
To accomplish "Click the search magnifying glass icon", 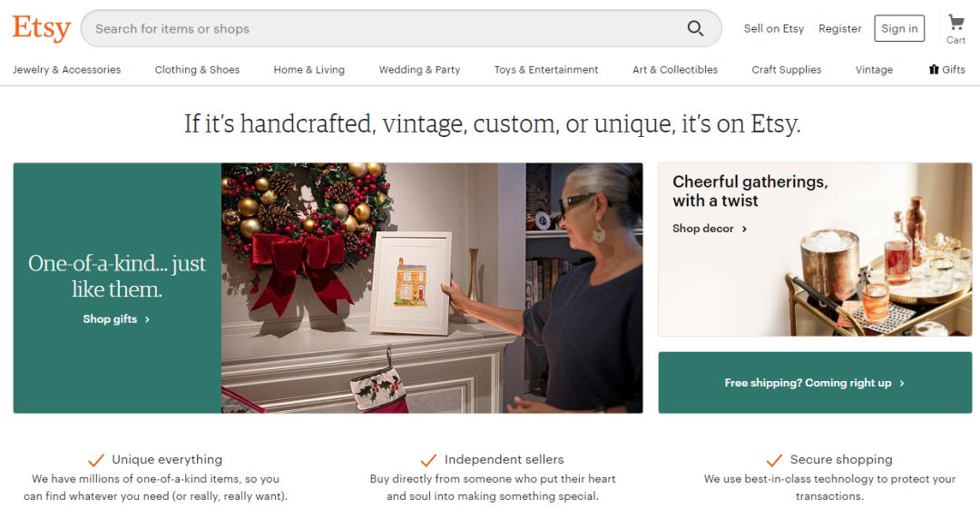I will pyautogui.click(x=696, y=28).
